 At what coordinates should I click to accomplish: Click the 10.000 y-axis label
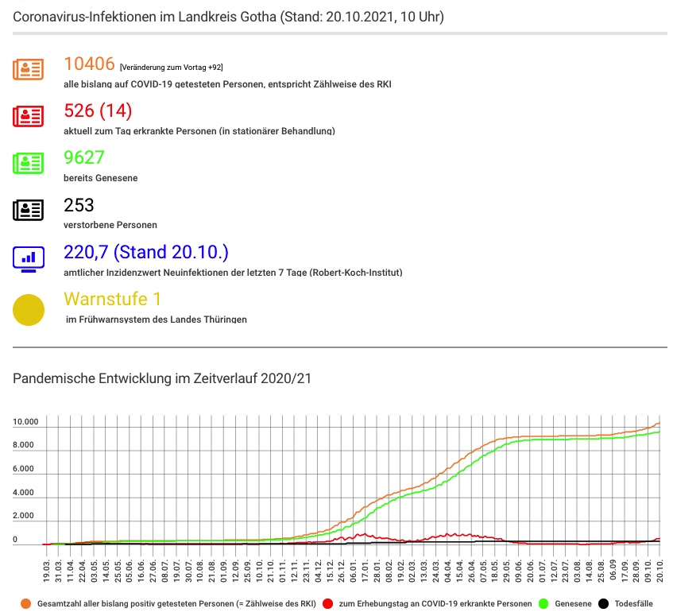tap(25, 421)
